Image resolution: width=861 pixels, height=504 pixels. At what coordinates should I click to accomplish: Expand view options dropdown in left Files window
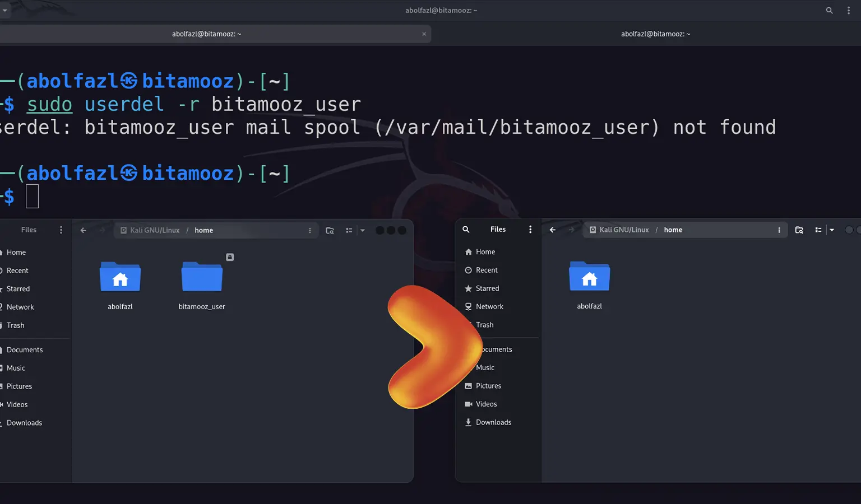[363, 231]
